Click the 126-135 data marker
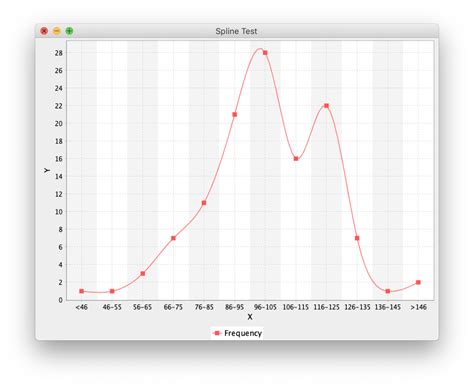 pos(357,238)
